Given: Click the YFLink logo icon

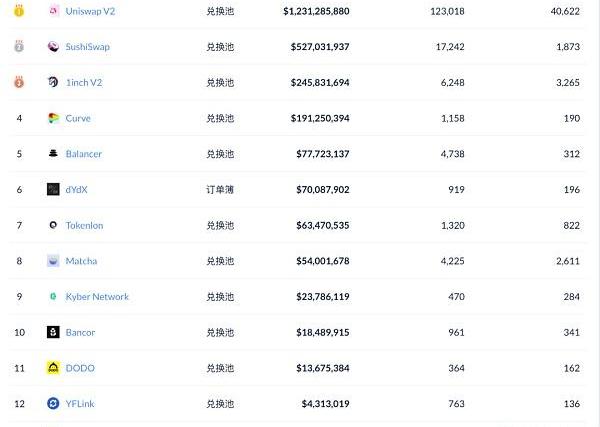Looking at the screenshot, I should 53,404.
